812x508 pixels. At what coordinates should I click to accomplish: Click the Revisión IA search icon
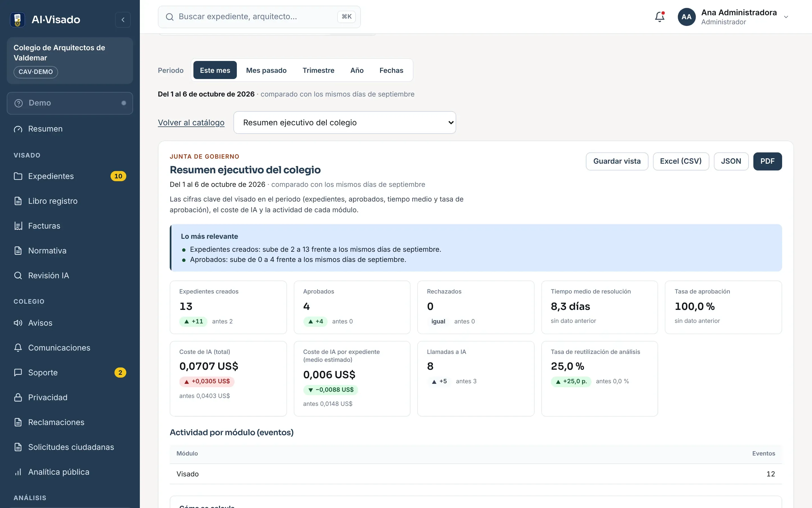pos(18,275)
